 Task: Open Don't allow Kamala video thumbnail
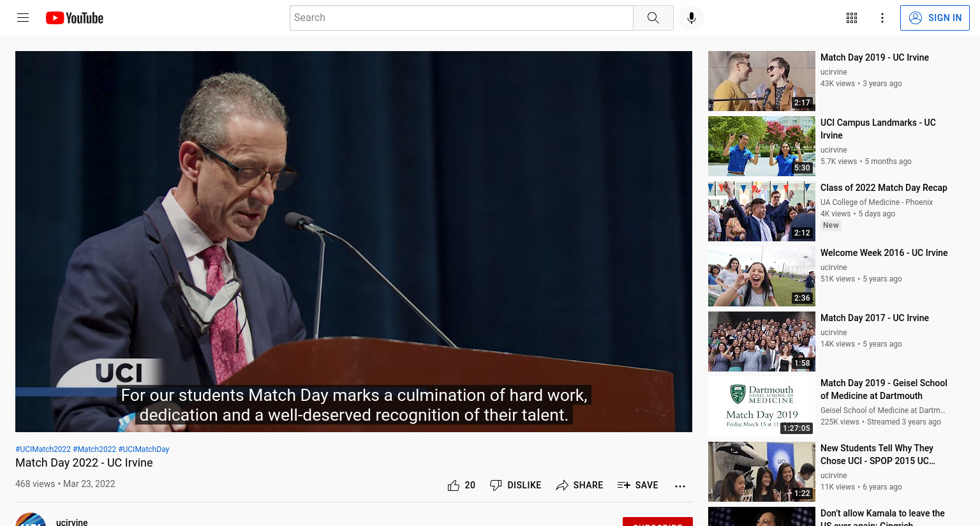[x=762, y=516]
